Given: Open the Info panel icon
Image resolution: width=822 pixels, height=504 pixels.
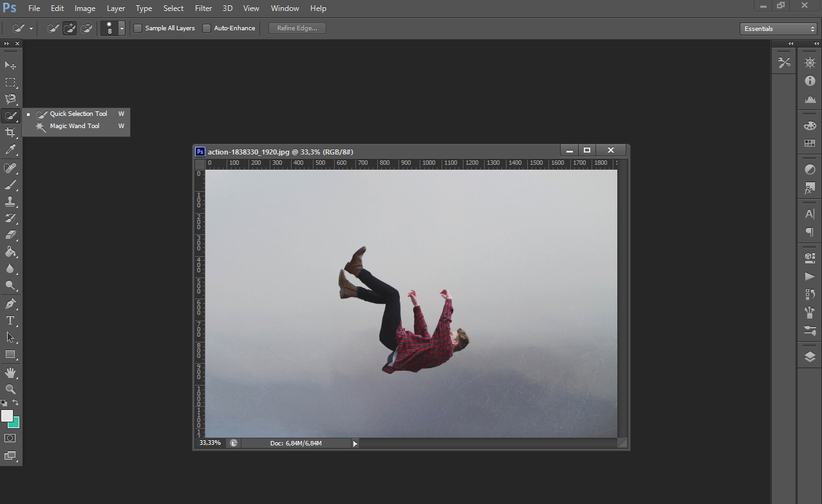Looking at the screenshot, I should pos(810,81).
